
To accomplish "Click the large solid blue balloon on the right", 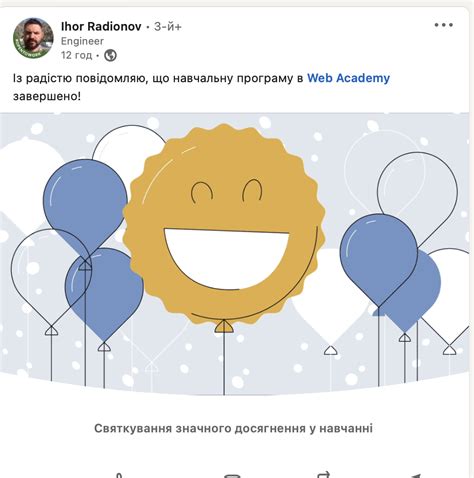I will point(379,258).
